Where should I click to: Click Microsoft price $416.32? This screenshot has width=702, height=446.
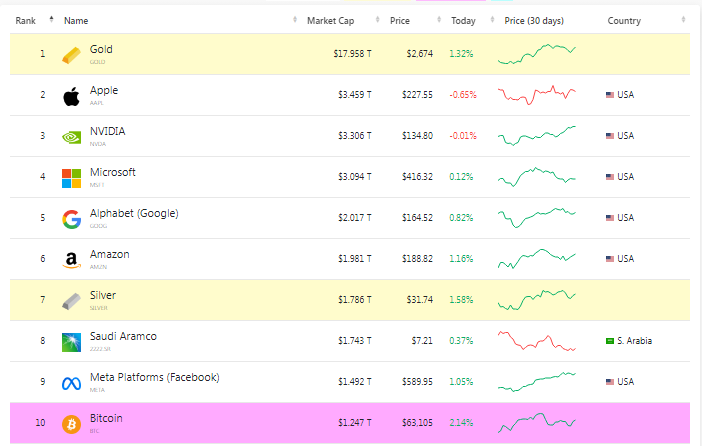(417, 177)
